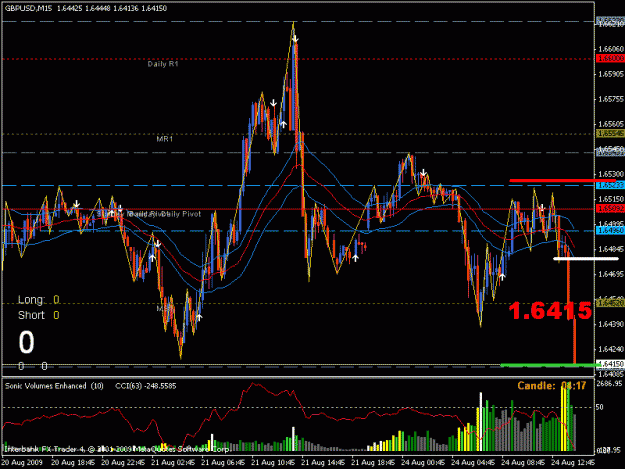Click the "Short" counter label
Screen dimensions: 625x469
click(31, 315)
